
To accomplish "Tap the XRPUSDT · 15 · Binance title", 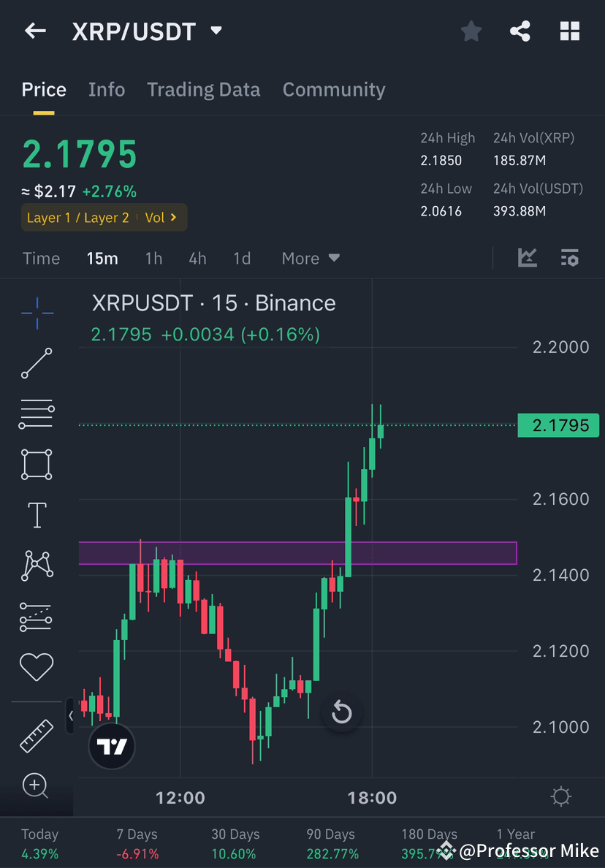I will point(213,303).
